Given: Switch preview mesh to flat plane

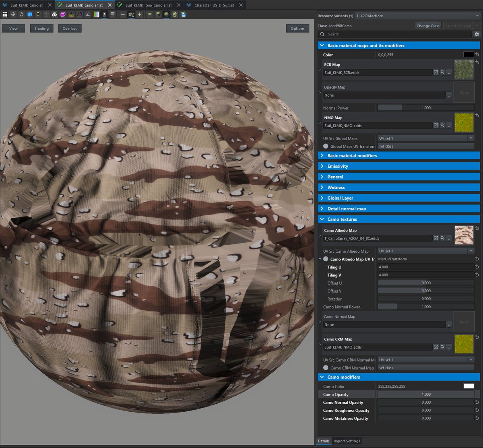Looking at the screenshot, I should pyautogui.click(x=150, y=14).
